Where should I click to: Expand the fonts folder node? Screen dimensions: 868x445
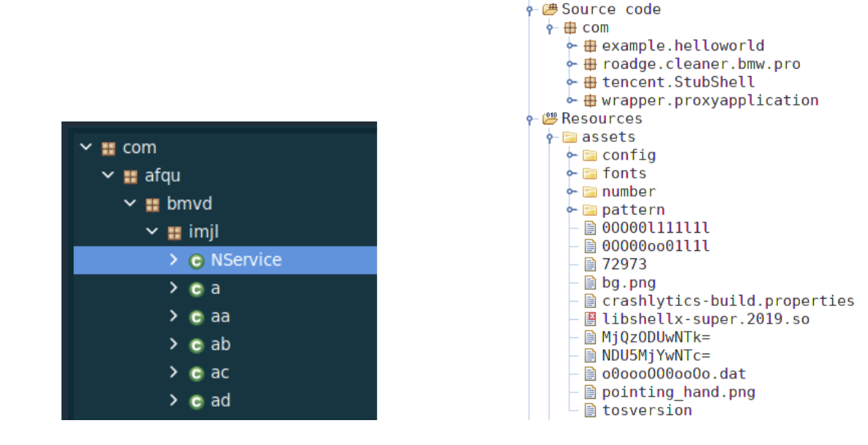[571, 173]
